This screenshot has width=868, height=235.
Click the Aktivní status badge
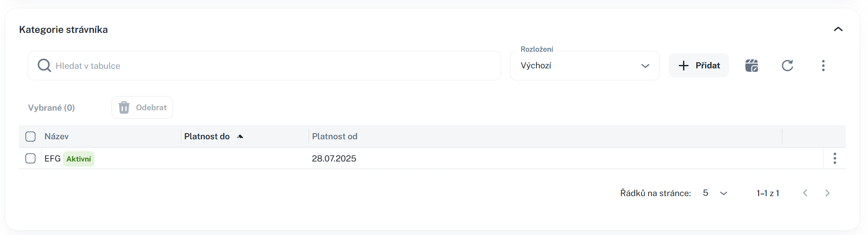point(79,159)
